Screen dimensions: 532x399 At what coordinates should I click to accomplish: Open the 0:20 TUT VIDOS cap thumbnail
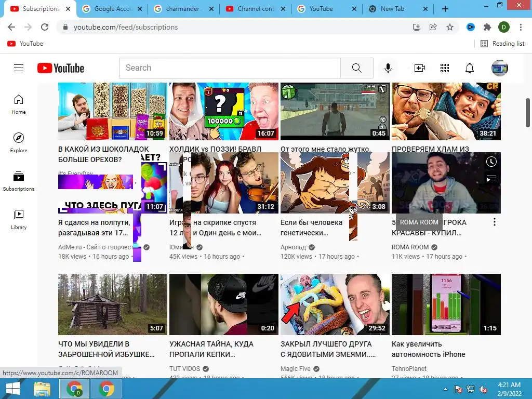tap(224, 304)
